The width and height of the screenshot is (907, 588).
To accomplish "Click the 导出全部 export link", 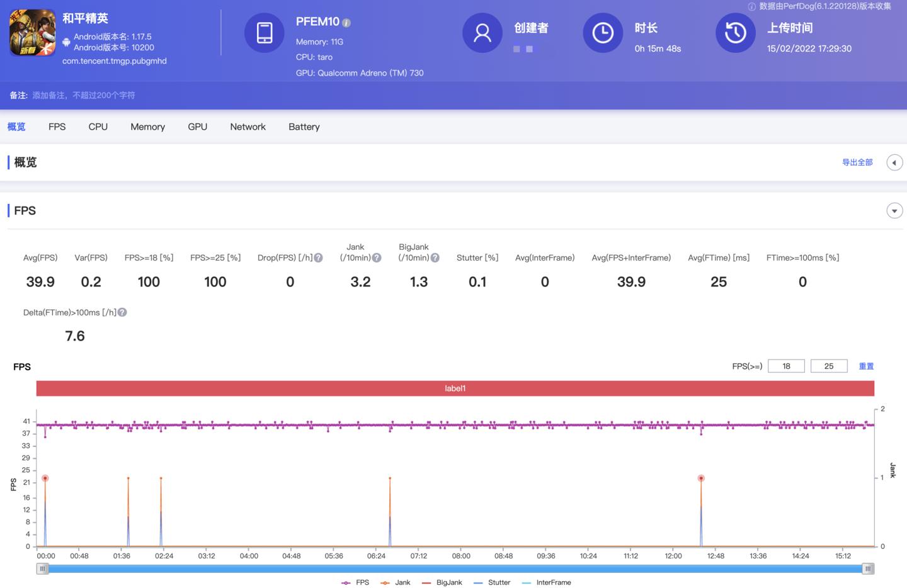I will pyautogui.click(x=857, y=162).
